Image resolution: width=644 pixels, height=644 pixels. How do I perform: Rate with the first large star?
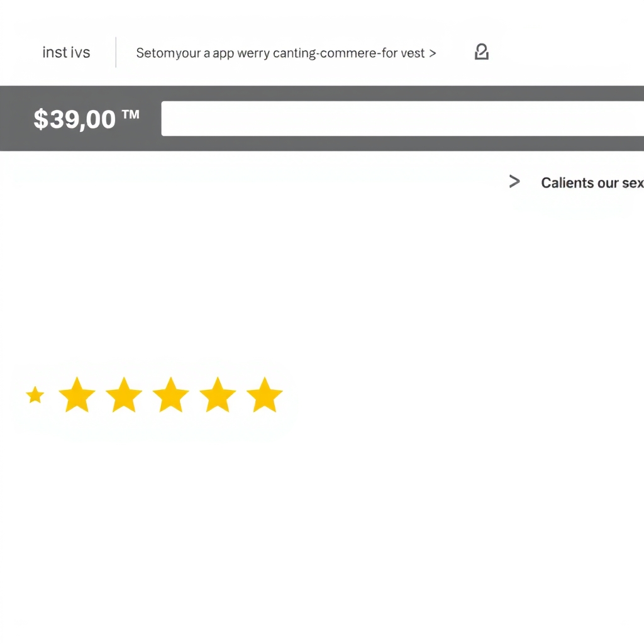[77, 394]
